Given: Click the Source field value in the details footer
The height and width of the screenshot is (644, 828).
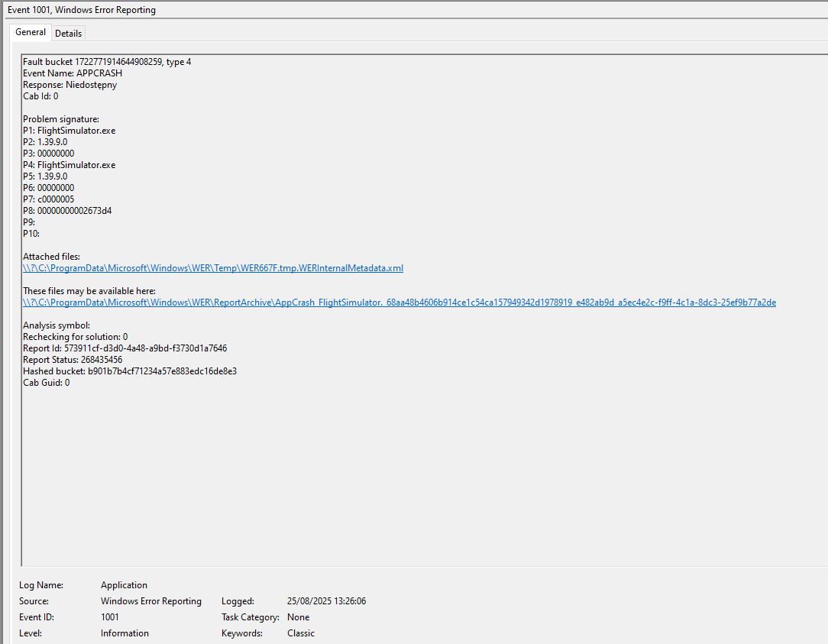Looking at the screenshot, I should pyautogui.click(x=150, y=601).
